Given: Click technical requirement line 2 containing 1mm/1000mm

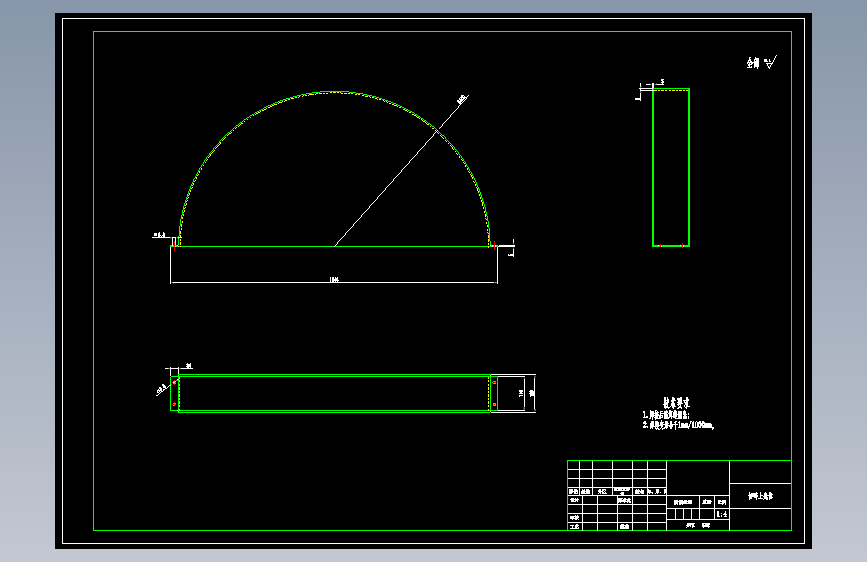Looking at the screenshot, I should click(678, 425).
